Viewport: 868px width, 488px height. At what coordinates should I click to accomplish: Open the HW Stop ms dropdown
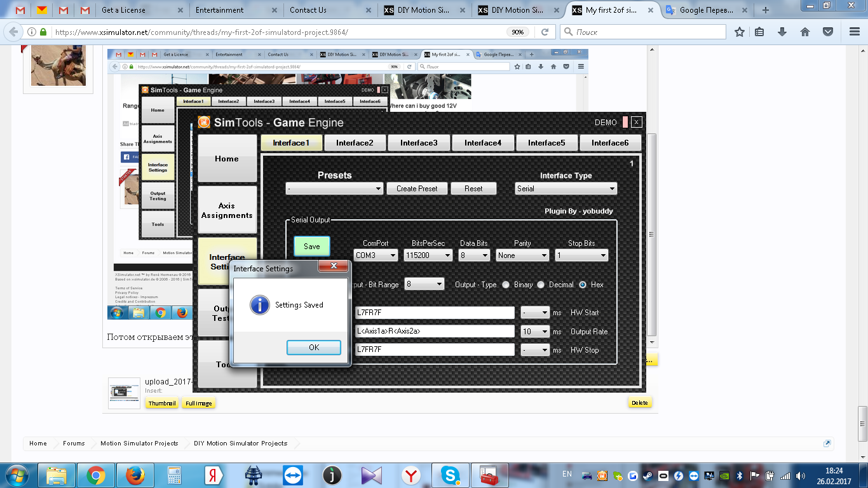[x=535, y=350]
